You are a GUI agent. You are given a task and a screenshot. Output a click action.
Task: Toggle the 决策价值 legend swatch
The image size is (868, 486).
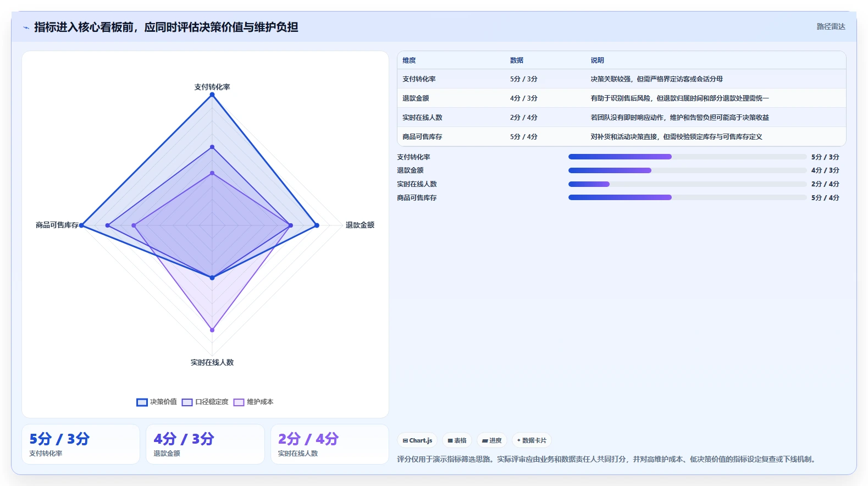pyautogui.click(x=142, y=402)
